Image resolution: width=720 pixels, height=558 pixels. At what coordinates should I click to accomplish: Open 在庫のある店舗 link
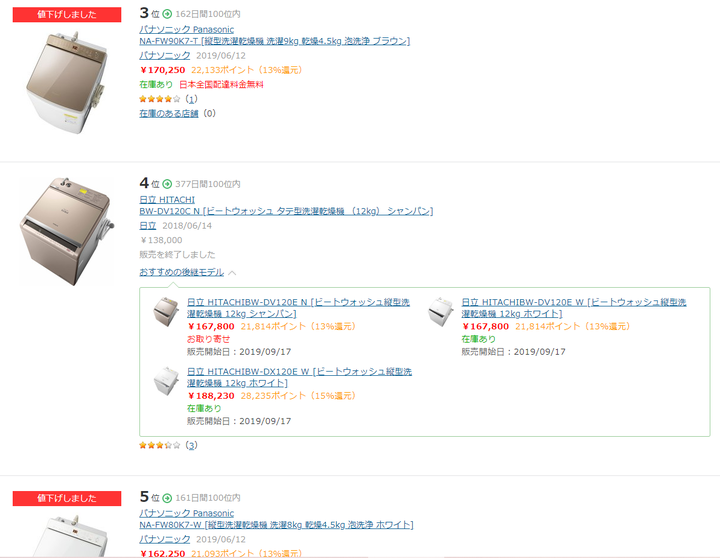[x=169, y=113]
